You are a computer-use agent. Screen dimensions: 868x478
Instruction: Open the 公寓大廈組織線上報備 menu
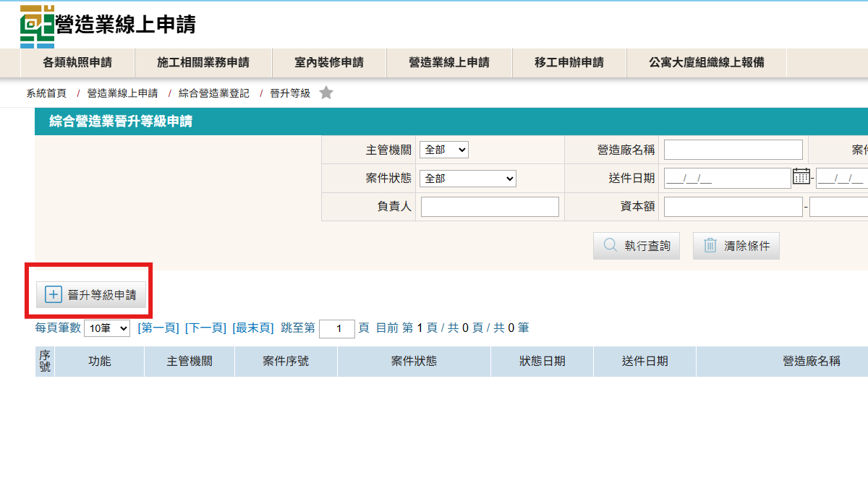[706, 63]
